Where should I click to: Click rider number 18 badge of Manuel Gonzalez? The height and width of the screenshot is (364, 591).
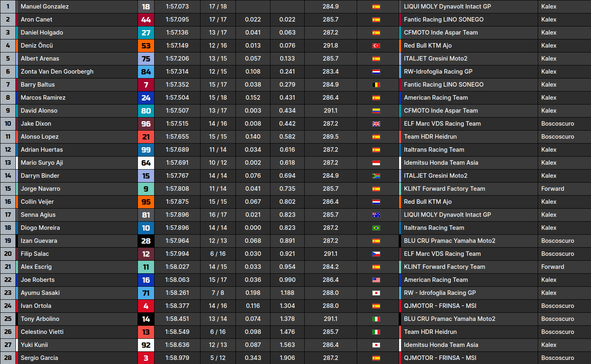pos(146,7)
